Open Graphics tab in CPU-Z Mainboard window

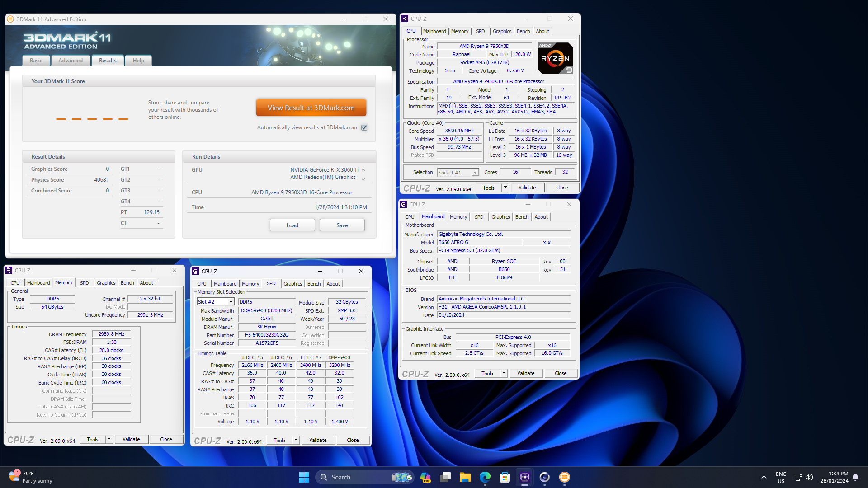tap(500, 217)
